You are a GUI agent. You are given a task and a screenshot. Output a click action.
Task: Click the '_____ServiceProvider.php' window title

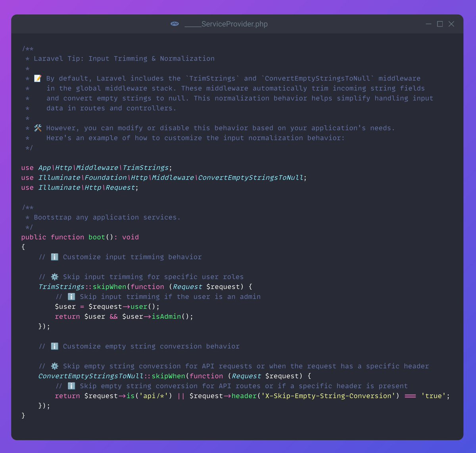pos(226,24)
